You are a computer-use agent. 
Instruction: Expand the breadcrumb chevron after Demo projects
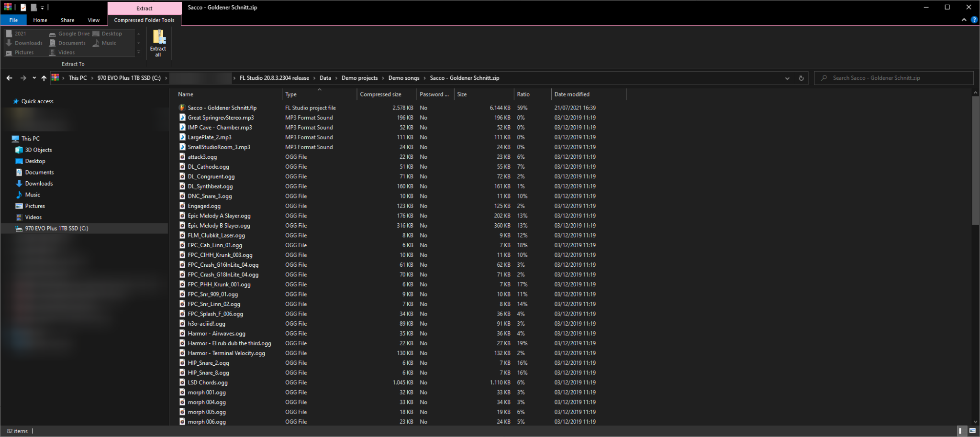coord(383,78)
